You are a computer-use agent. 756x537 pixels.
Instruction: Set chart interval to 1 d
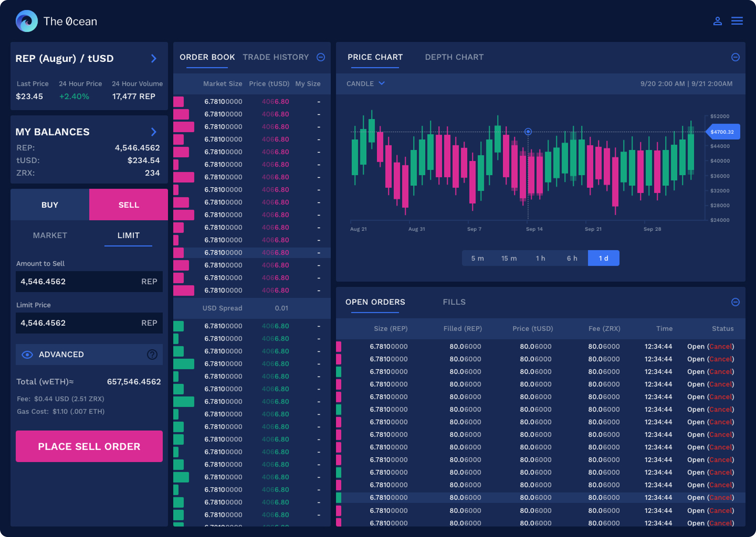click(604, 258)
